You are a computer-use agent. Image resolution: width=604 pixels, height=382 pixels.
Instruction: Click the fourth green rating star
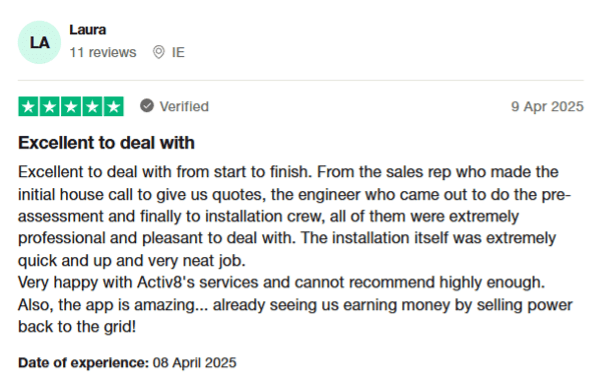click(x=92, y=107)
